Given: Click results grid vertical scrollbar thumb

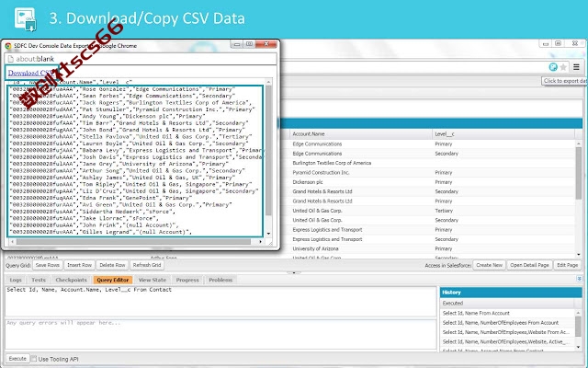Looking at the screenshot, I should coord(579,173).
